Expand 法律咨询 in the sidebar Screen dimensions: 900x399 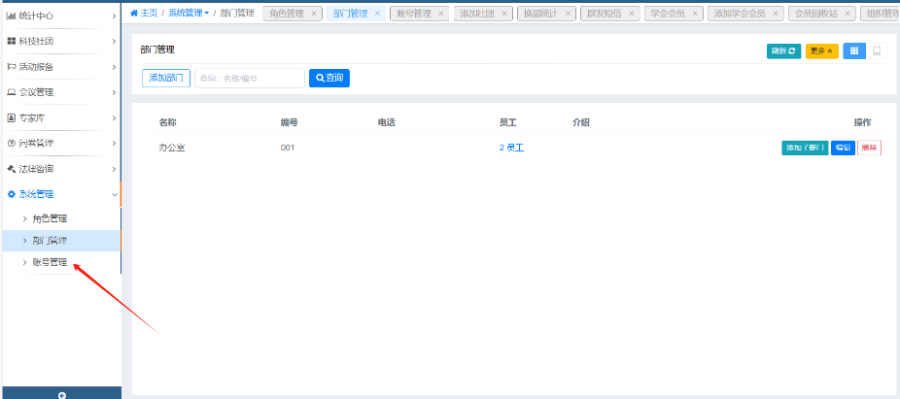click(x=60, y=169)
